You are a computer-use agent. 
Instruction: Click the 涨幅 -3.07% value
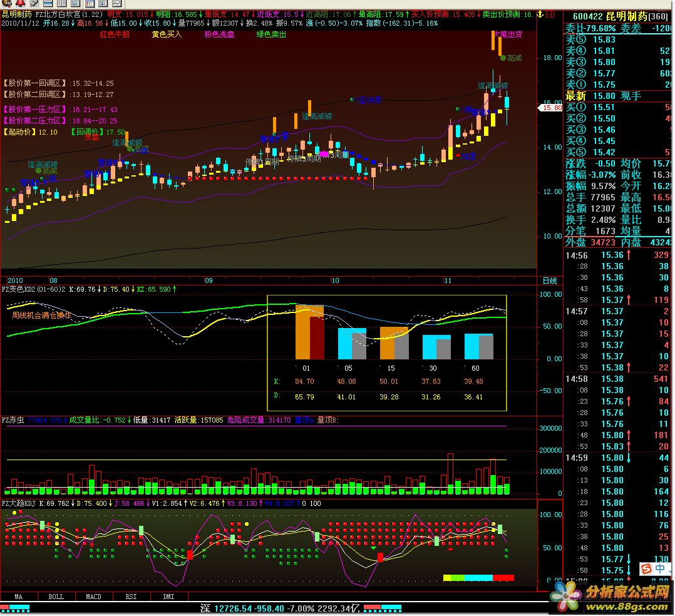click(x=601, y=175)
